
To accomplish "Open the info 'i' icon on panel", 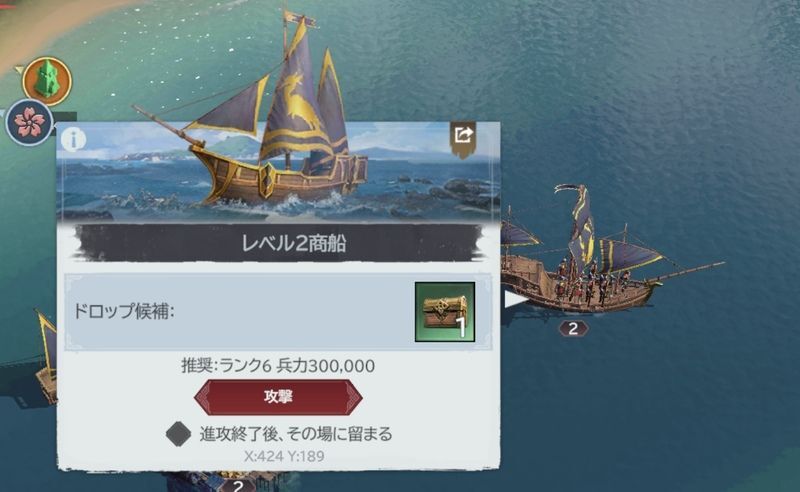I will point(74,139).
